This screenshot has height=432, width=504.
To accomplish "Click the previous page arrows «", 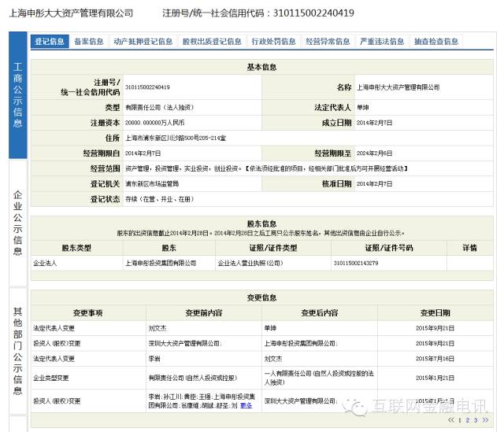I will (x=451, y=419).
